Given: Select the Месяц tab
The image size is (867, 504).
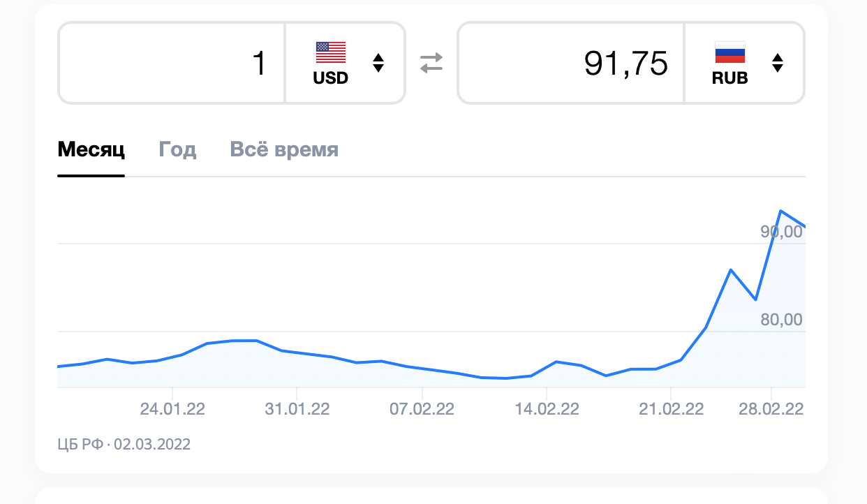Looking at the screenshot, I should click(x=91, y=149).
